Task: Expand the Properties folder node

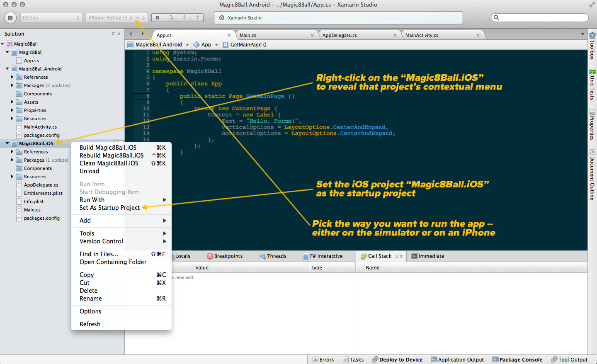Action: (12, 110)
